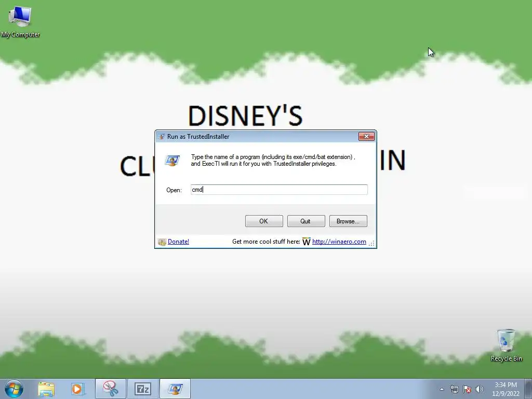Viewport: 532px width, 399px height.
Task: Launch Windows Explorer from the taskbar
Action: (x=46, y=389)
